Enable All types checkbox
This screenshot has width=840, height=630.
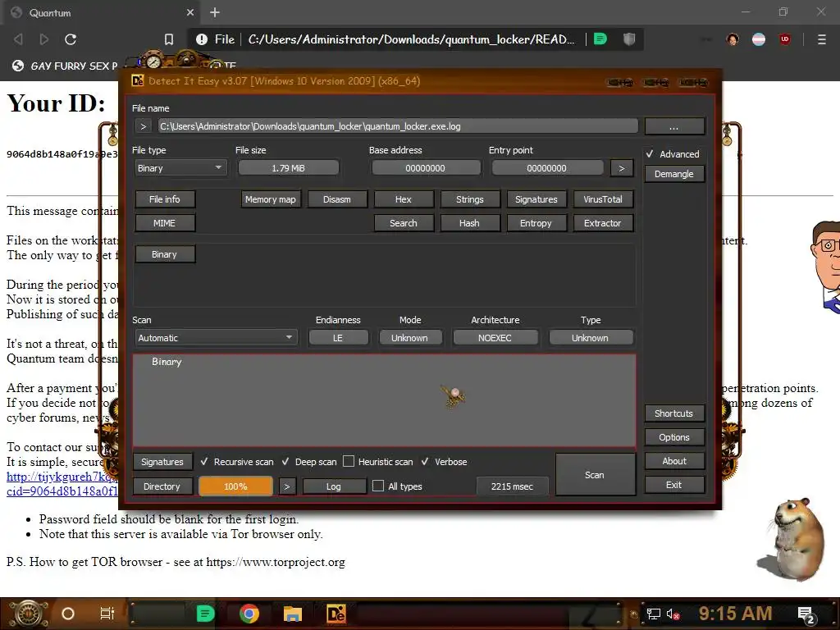[378, 486]
